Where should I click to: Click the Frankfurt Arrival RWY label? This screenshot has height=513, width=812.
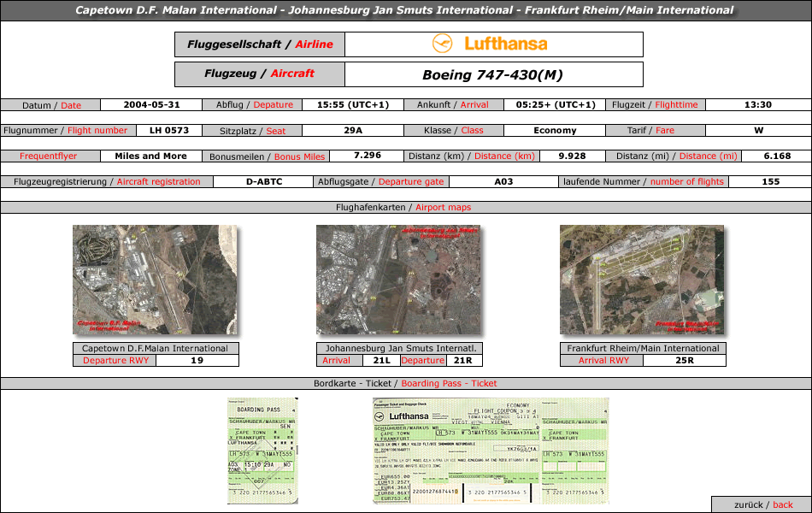click(x=603, y=361)
